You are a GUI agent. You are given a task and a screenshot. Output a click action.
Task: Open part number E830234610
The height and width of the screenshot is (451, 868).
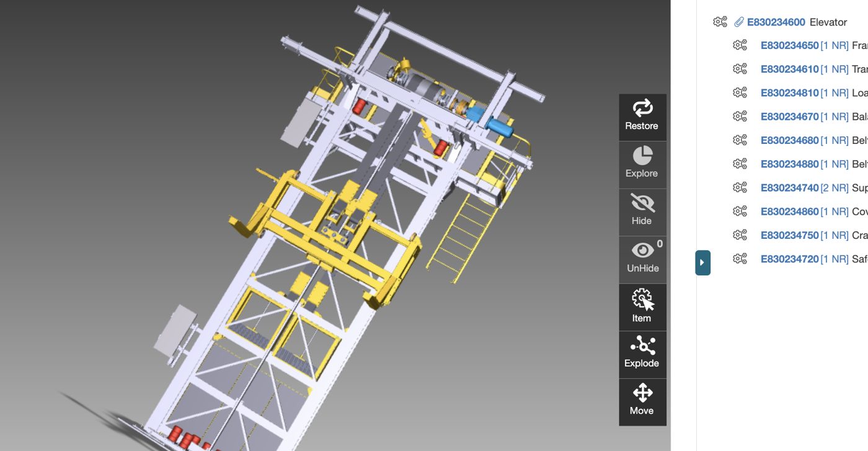click(x=790, y=69)
